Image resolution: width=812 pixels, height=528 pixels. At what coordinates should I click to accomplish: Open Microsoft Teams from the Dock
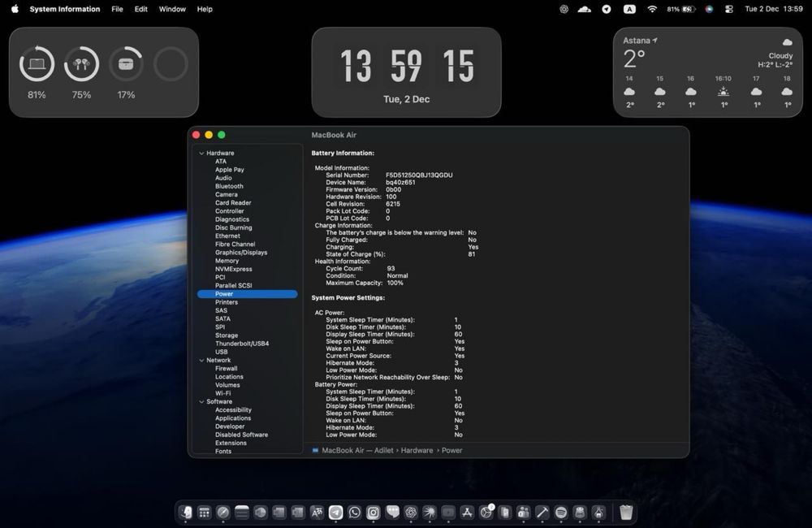click(523, 513)
